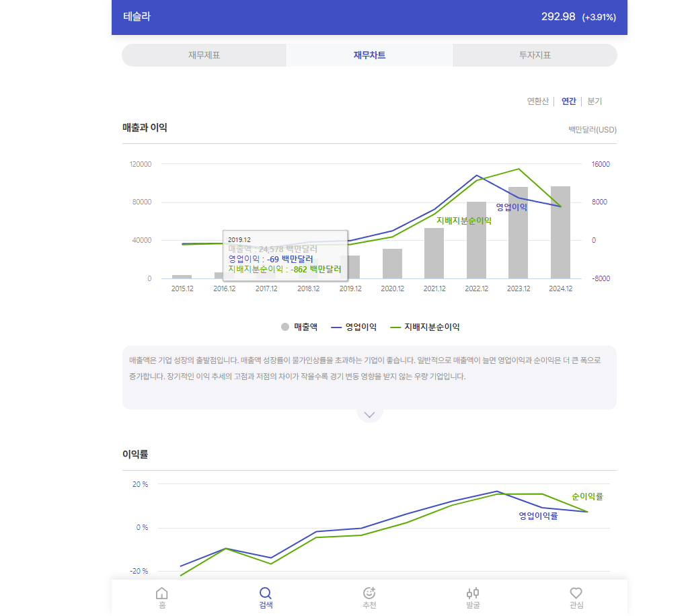Toggle 매출액 legend gray circle
The image size is (688, 616).
coord(285,327)
